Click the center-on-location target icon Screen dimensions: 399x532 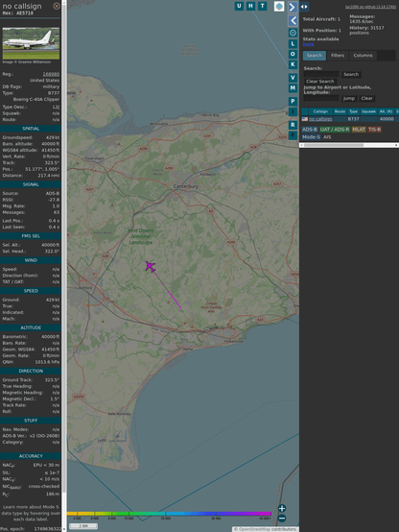coord(293,33)
